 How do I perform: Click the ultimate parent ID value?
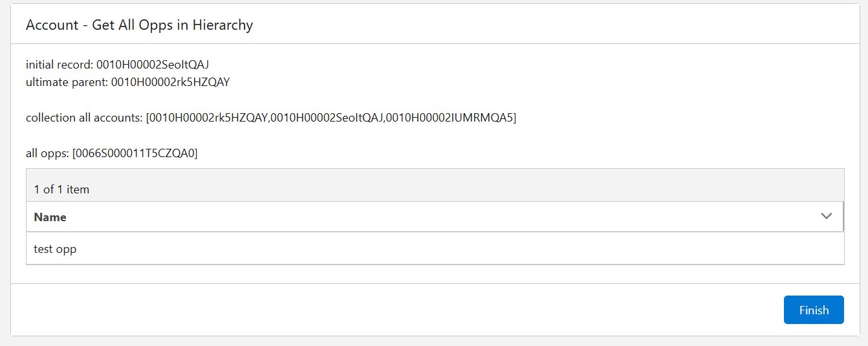coord(170,82)
